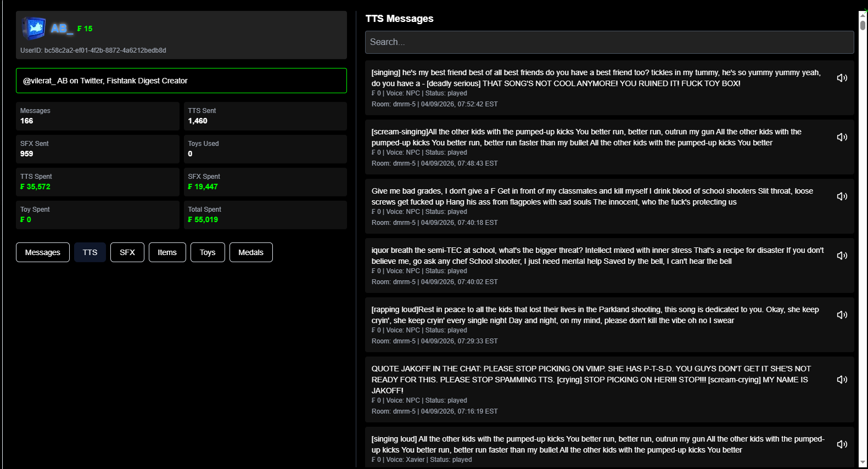Click the scrollbar down arrow

pyautogui.click(x=863, y=463)
